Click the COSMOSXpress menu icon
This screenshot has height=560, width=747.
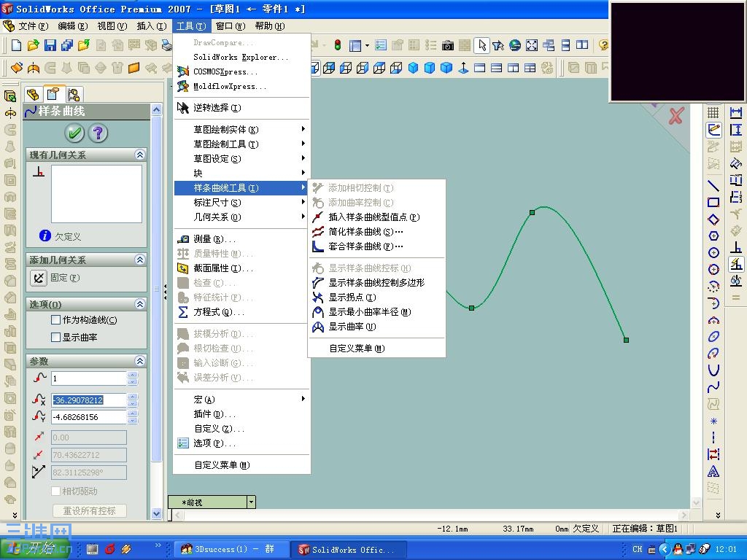(x=183, y=71)
